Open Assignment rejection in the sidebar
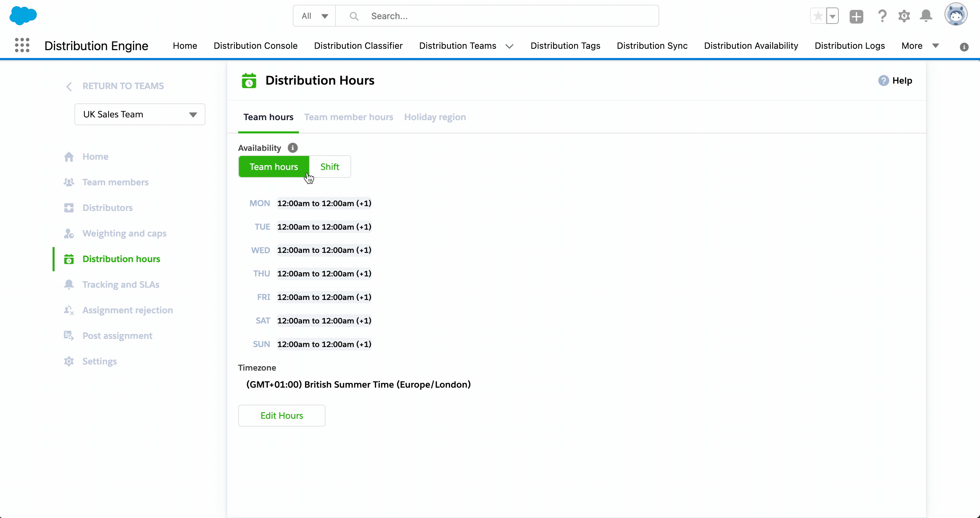 pyautogui.click(x=127, y=310)
